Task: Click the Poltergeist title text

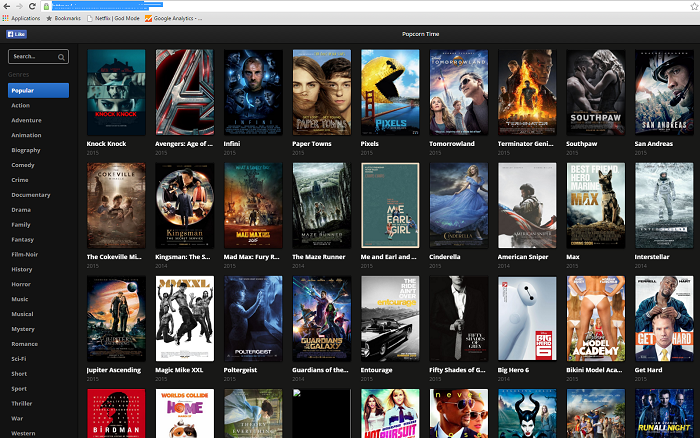Action: [x=240, y=370]
